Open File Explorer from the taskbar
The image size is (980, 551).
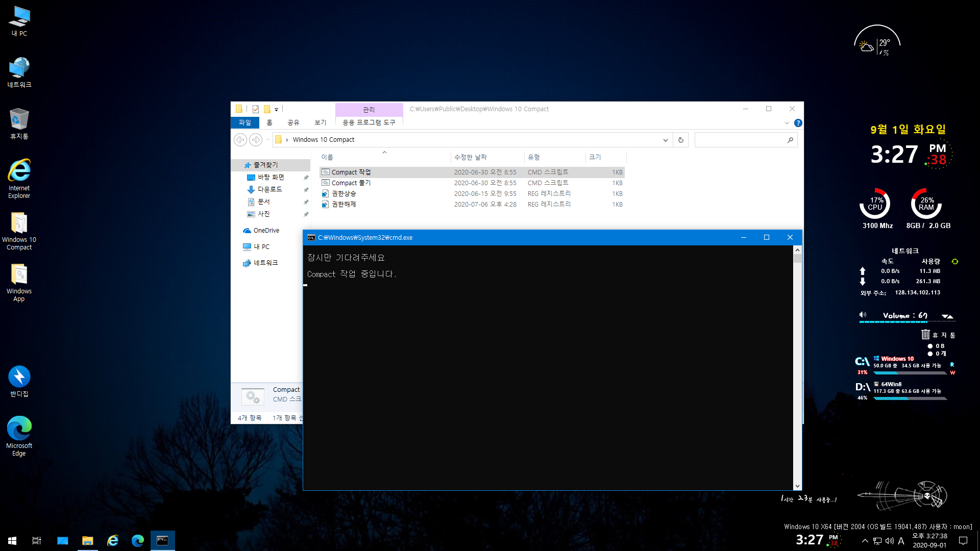click(88, 540)
